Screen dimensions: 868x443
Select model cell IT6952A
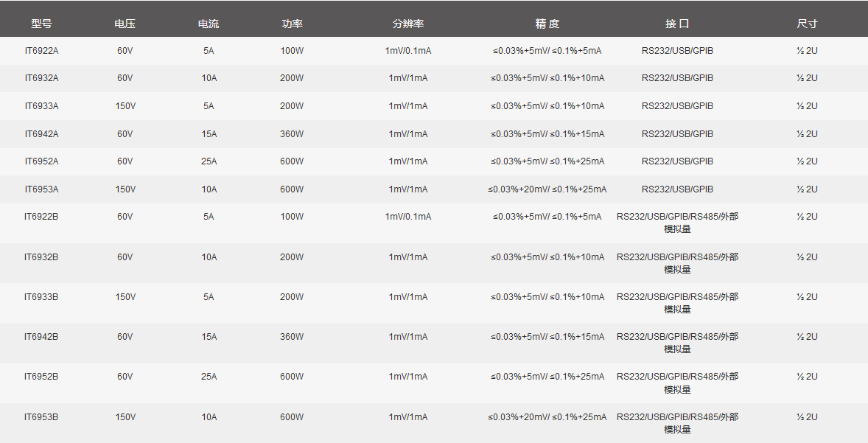coord(41,161)
